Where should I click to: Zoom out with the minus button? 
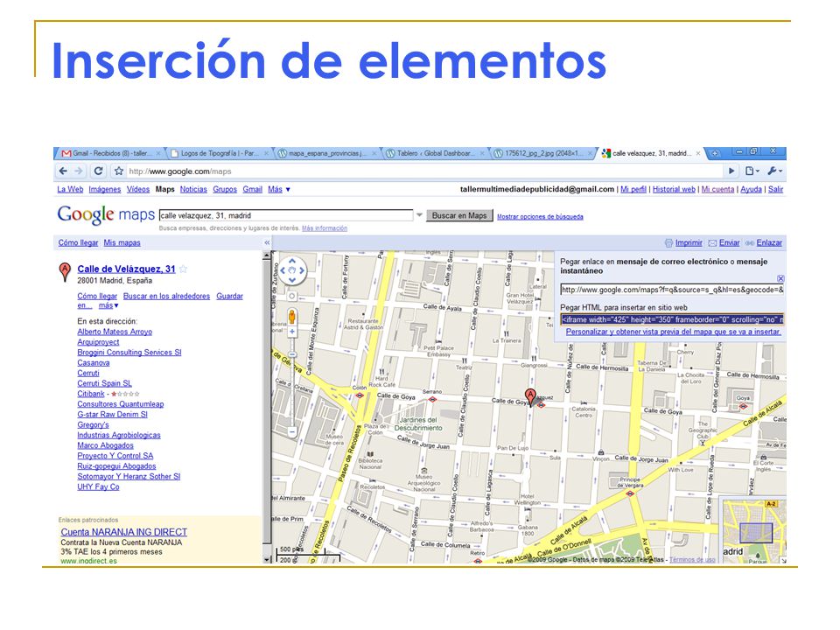tap(292, 430)
